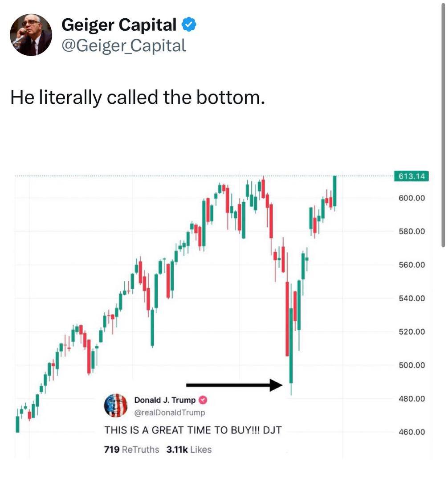Click the Donald J. Trump name in the chart
The image size is (448, 479).
point(165,400)
